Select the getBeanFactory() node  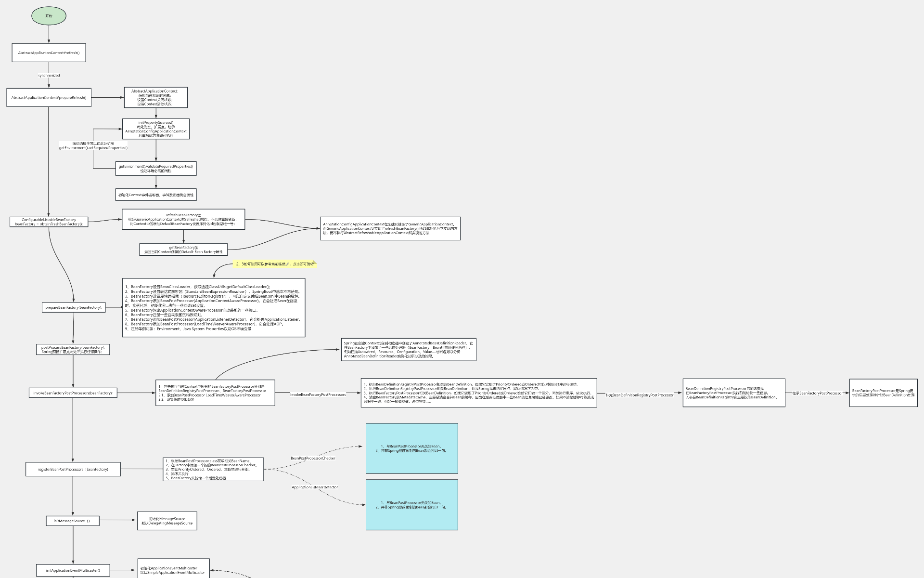point(183,250)
